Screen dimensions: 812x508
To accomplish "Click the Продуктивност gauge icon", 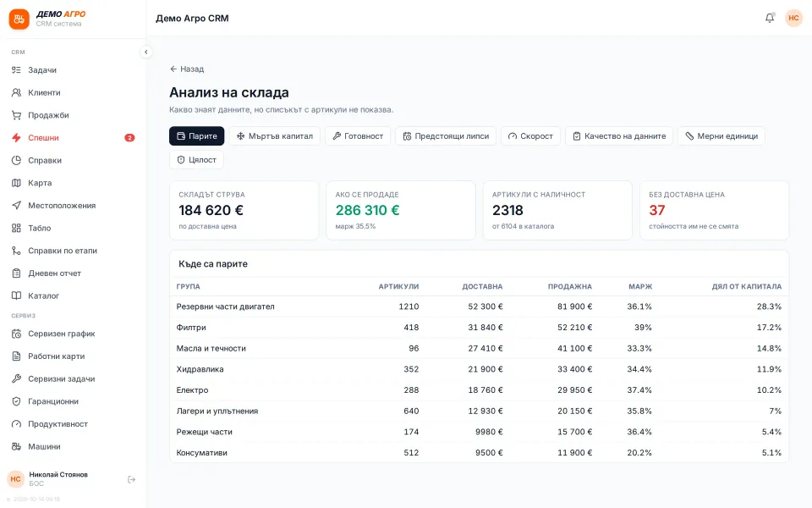I will pyautogui.click(x=17, y=424).
